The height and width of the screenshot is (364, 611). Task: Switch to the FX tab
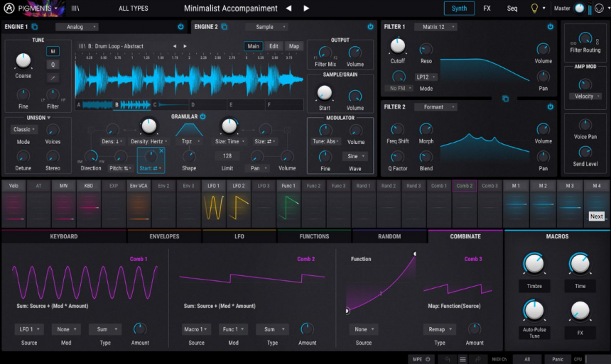[487, 9]
